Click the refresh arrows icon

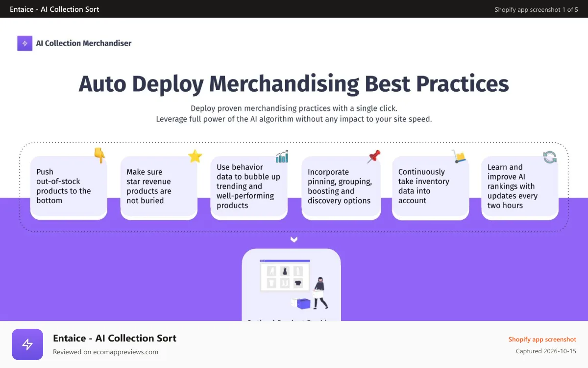pos(550,157)
